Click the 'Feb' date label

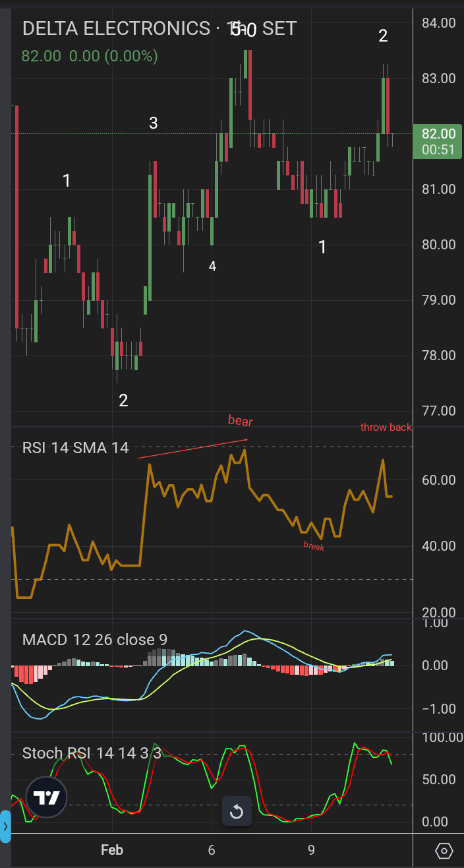tap(112, 850)
